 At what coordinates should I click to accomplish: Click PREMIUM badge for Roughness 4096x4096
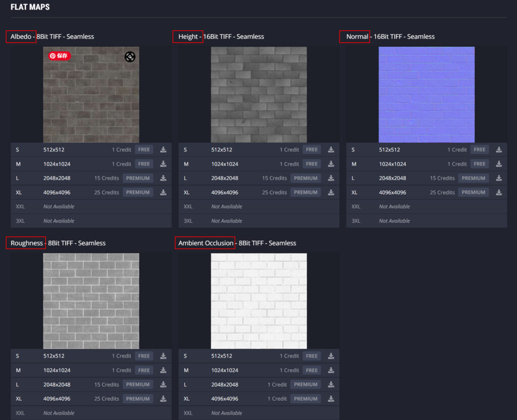pos(138,399)
